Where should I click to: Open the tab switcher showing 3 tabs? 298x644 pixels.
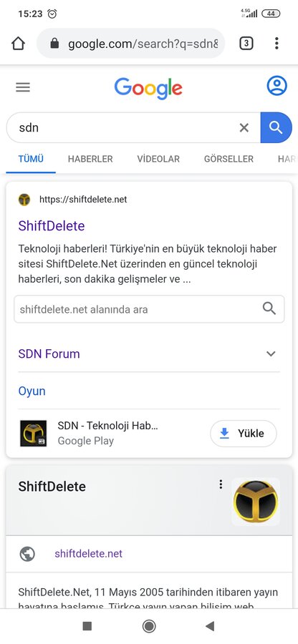(246, 43)
